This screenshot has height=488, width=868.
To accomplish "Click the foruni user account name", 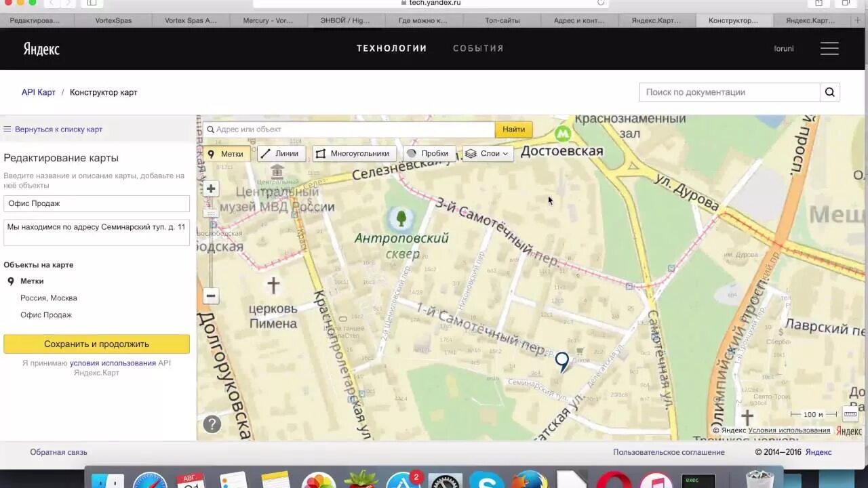I will click(784, 49).
